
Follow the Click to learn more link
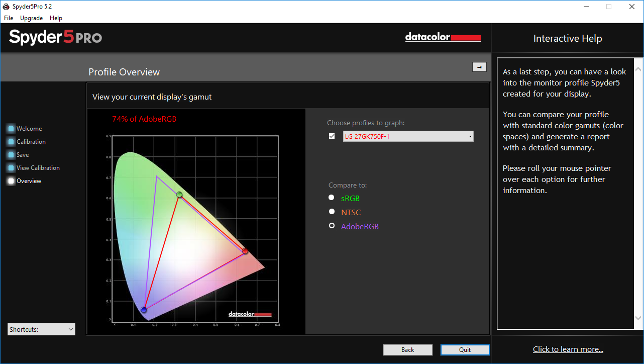pyautogui.click(x=568, y=349)
